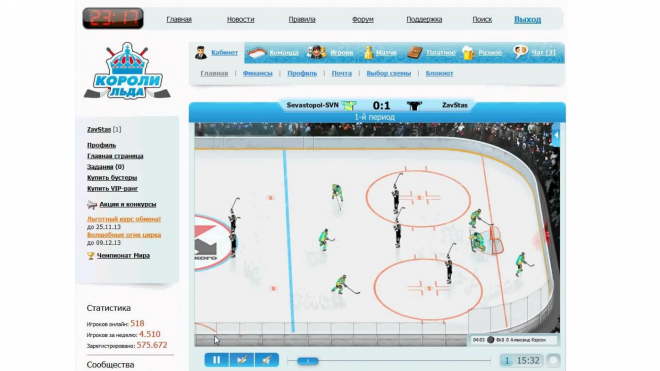Image resolution: width=660 pixels, height=371 pixels.
Task: Click the Купить VIP-ранг link
Action: 112,189
